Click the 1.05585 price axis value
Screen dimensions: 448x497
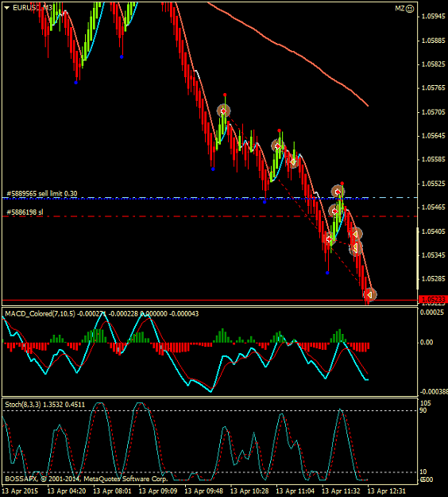434,159
